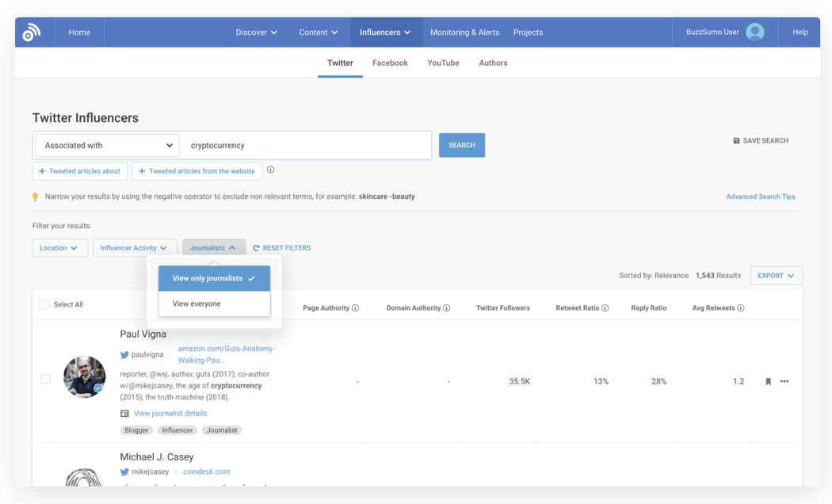Click the cryptocurrency search input field
The image size is (832, 504).
click(x=305, y=146)
